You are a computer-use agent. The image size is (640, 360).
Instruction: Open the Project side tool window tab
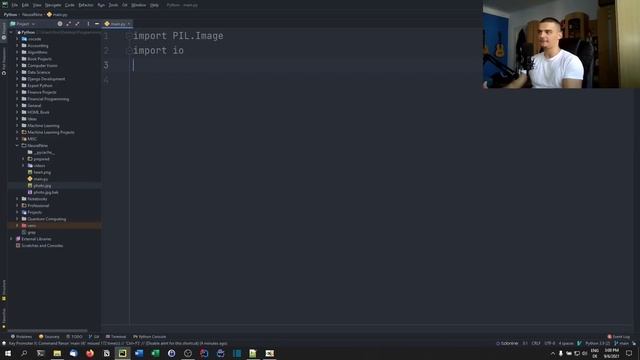pyautogui.click(x=4, y=31)
